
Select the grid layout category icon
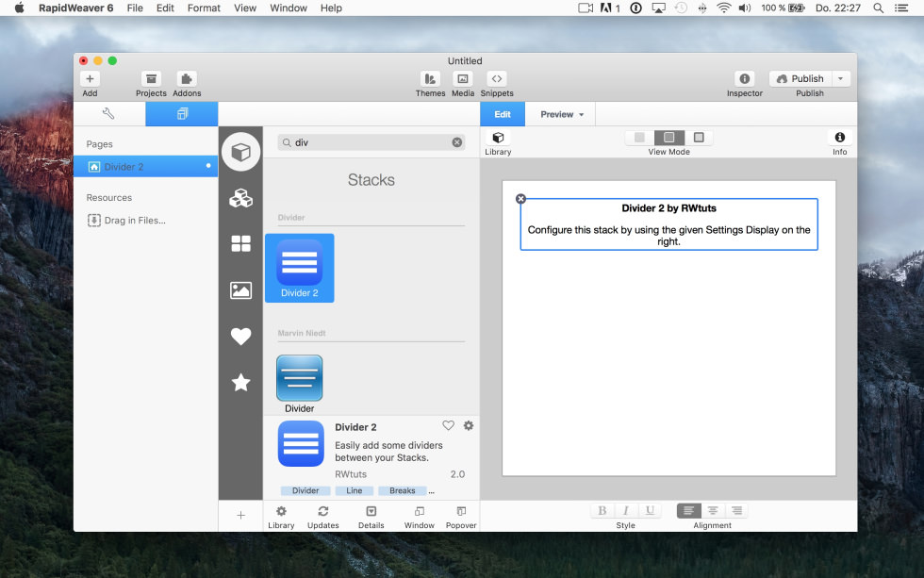click(x=241, y=243)
